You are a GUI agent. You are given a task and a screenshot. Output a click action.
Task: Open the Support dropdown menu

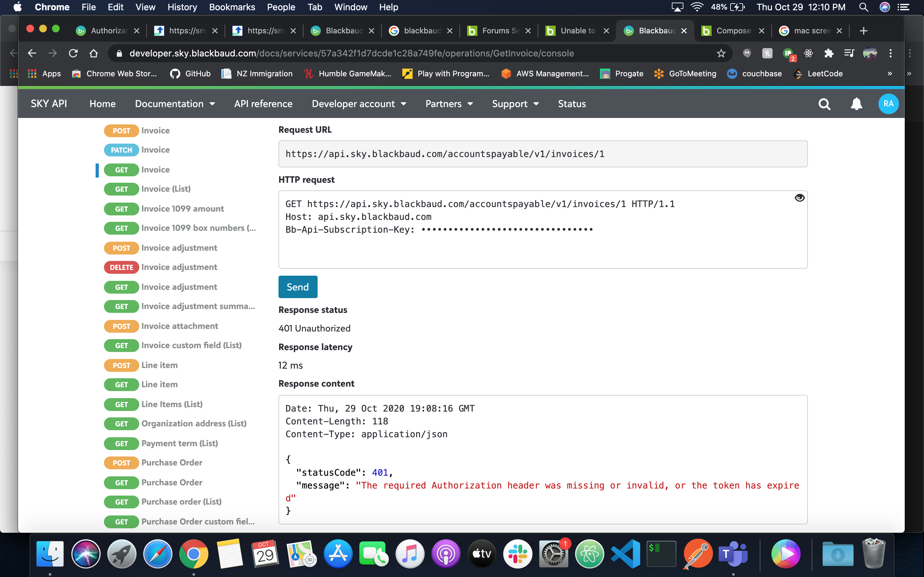tap(515, 104)
